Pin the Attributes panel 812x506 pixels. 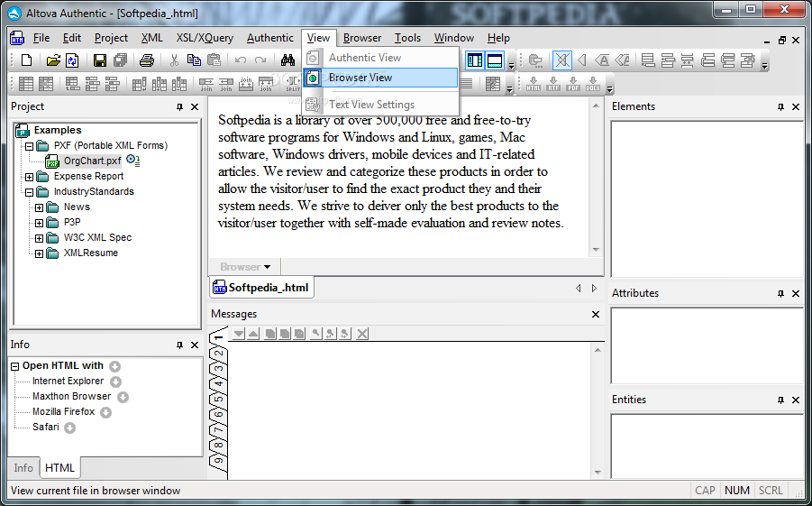(x=781, y=293)
